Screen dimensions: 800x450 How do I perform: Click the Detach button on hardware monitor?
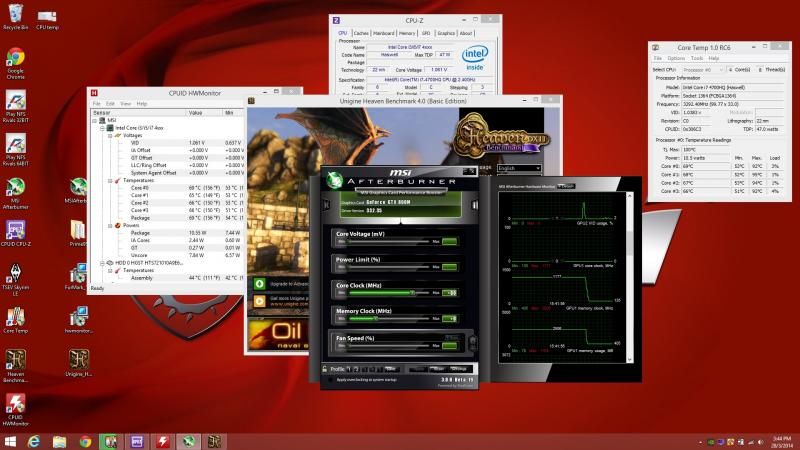[566, 185]
